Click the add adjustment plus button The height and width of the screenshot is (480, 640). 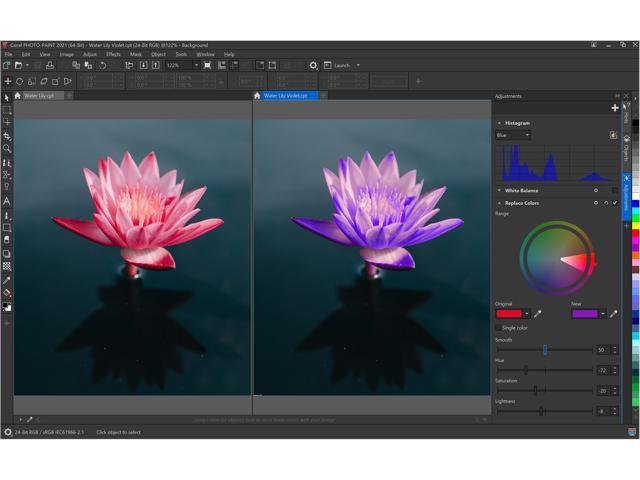615,108
